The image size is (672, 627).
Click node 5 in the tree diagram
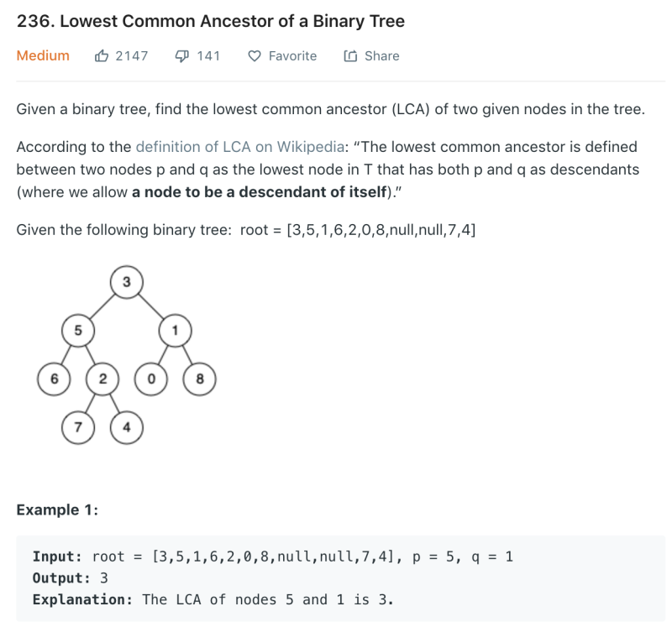pyautogui.click(x=78, y=330)
